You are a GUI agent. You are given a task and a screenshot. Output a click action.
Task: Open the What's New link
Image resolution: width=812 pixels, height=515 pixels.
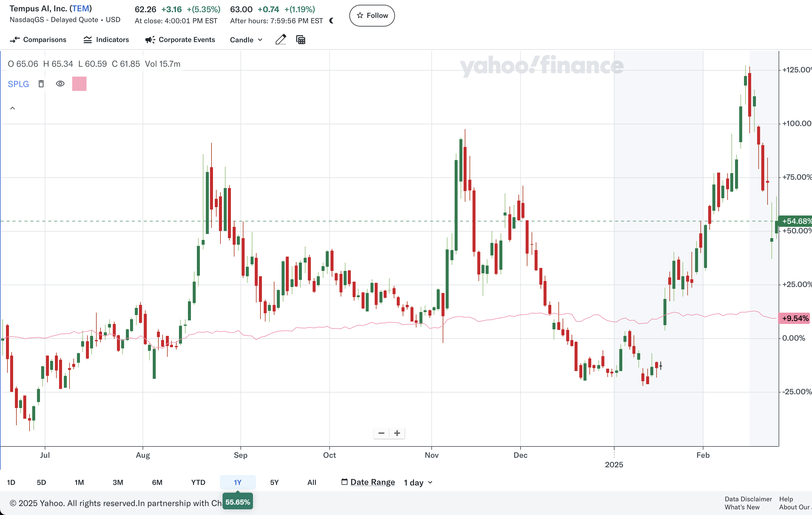pos(742,507)
